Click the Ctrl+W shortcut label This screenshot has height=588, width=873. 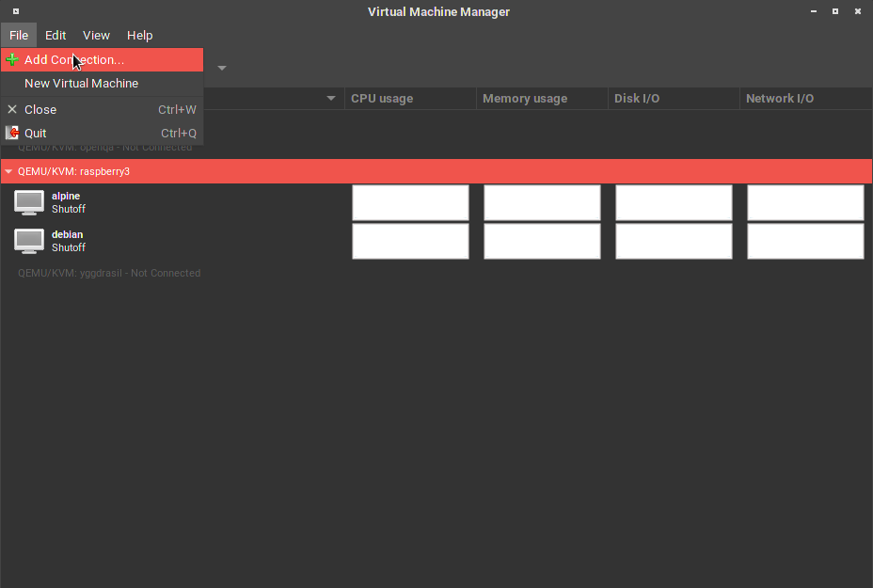coord(177,110)
